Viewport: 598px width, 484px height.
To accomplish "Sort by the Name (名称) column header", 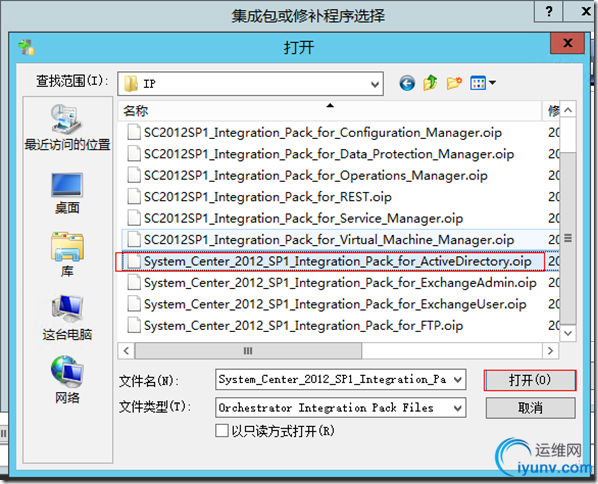I will [x=330, y=111].
